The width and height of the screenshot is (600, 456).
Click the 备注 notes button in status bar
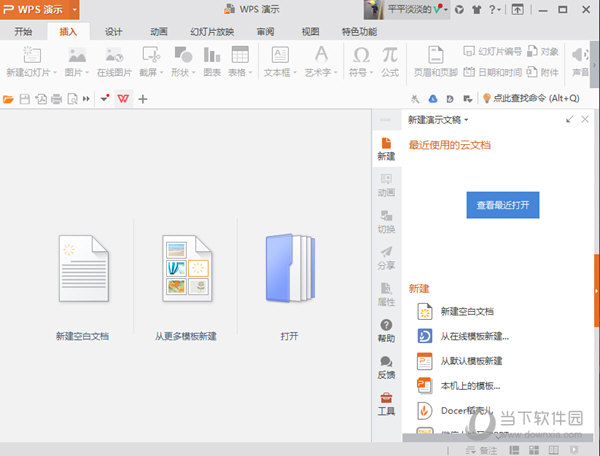click(481, 450)
